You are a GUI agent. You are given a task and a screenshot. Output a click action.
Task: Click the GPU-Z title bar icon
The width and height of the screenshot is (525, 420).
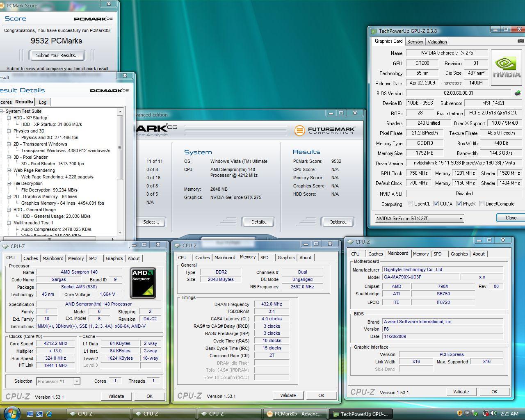(374, 31)
